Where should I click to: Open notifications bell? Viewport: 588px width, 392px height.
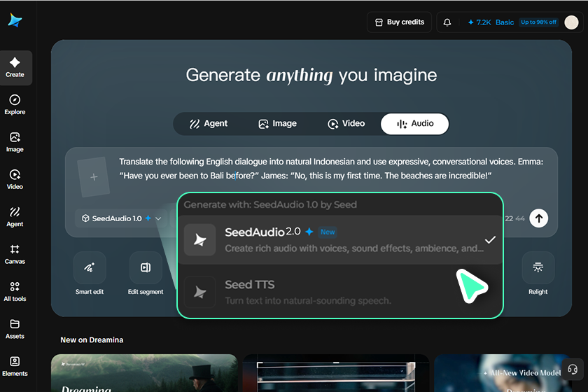coord(447,22)
